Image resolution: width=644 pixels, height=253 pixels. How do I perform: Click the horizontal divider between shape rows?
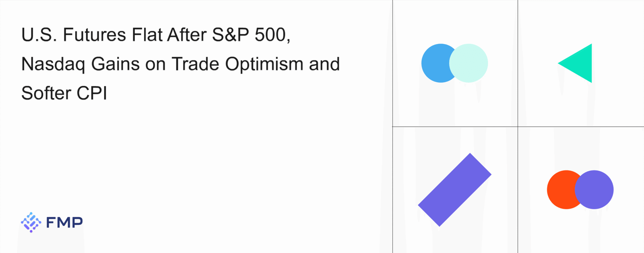click(455, 126)
